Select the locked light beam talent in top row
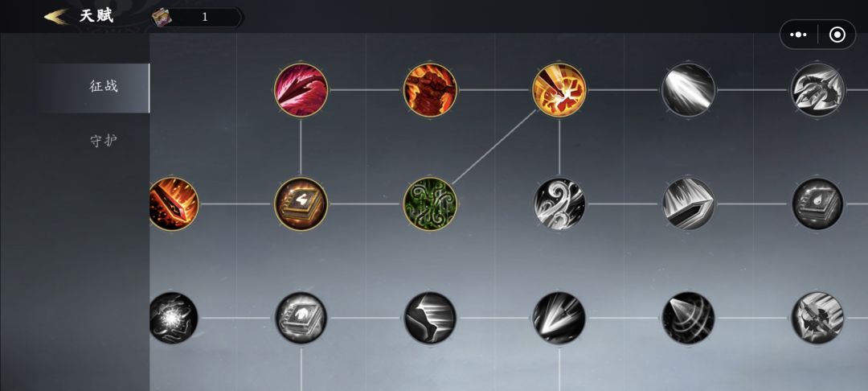Viewport: 868px width, 391px height. (689, 90)
